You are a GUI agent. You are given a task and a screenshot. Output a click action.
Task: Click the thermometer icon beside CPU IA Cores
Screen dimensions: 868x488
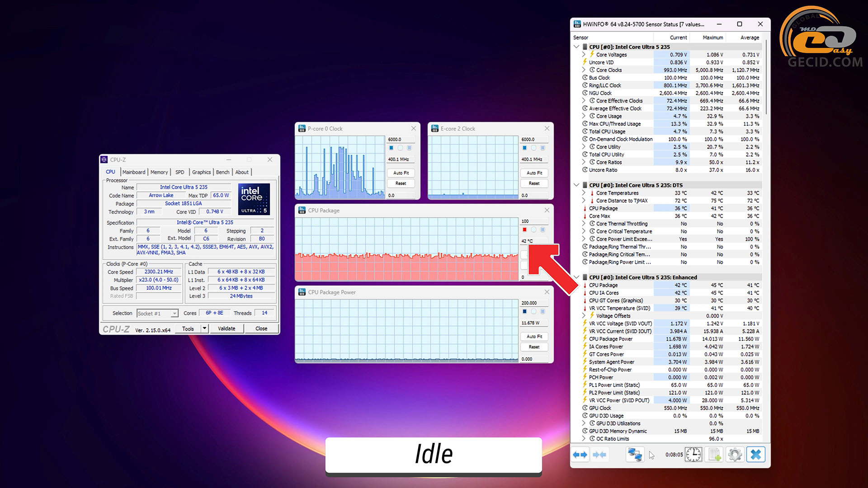tap(585, 293)
